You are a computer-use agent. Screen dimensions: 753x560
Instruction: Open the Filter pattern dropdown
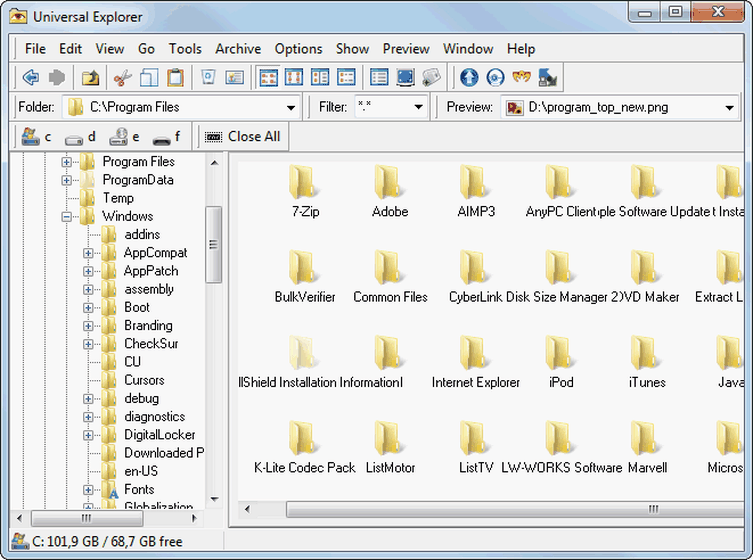[418, 107]
